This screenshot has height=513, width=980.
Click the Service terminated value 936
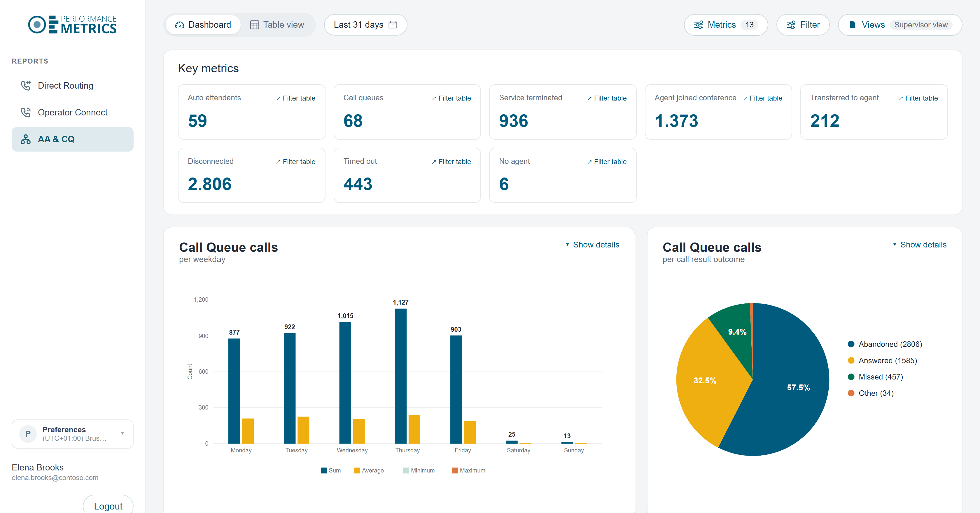pyautogui.click(x=513, y=121)
